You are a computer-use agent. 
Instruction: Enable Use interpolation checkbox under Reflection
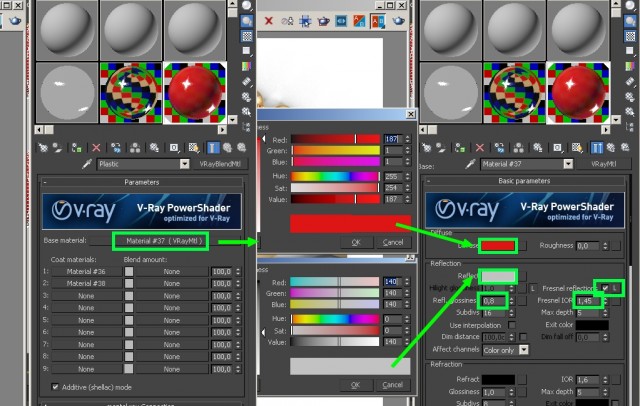(511, 325)
